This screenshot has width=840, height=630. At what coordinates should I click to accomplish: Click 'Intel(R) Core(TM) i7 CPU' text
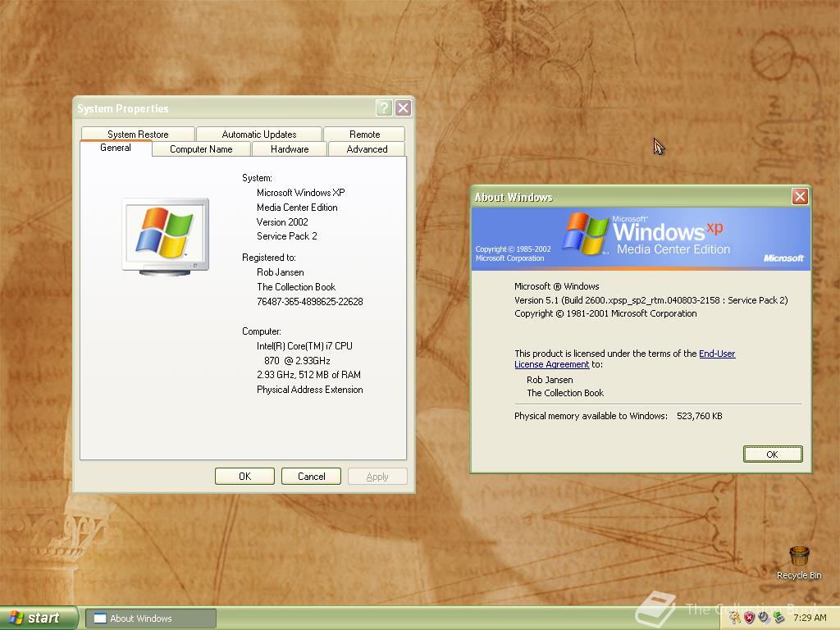(x=304, y=346)
